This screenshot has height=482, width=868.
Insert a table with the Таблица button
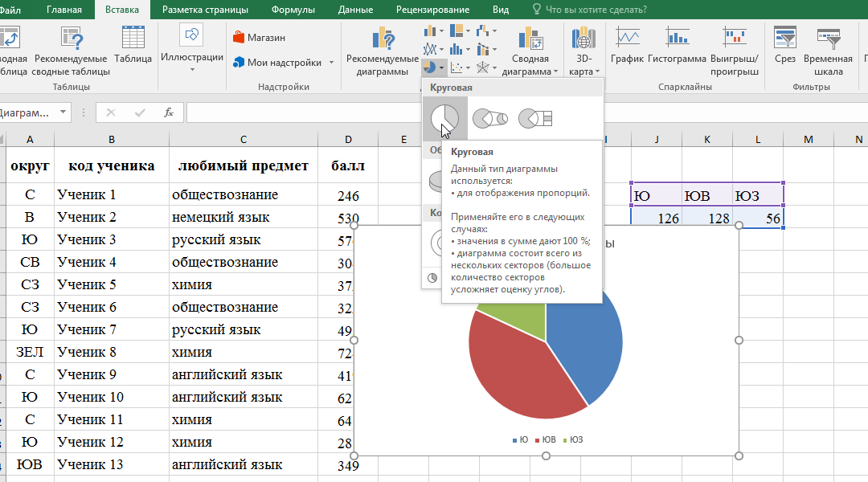click(x=133, y=45)
